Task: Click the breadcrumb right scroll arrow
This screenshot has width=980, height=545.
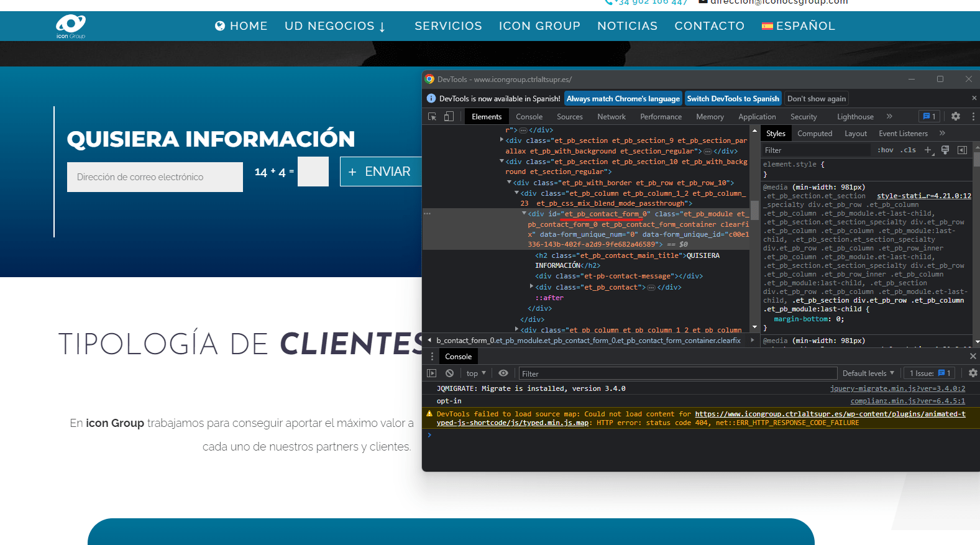Action: [x=753, y=340]
